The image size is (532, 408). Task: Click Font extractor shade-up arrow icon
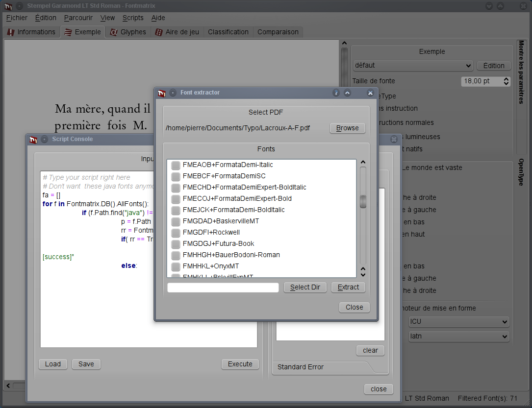348,93
